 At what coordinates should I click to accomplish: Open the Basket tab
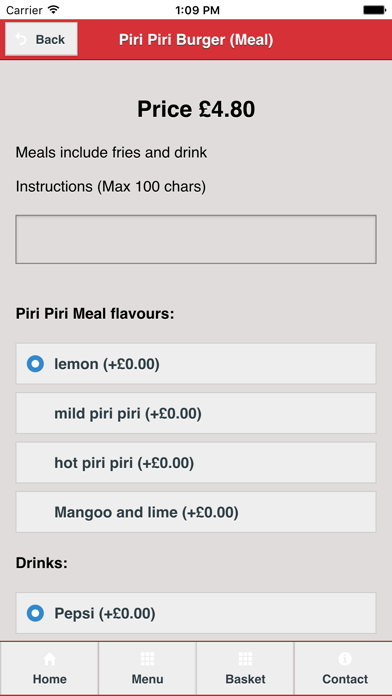pyautogui.click(x=245, y=668)
